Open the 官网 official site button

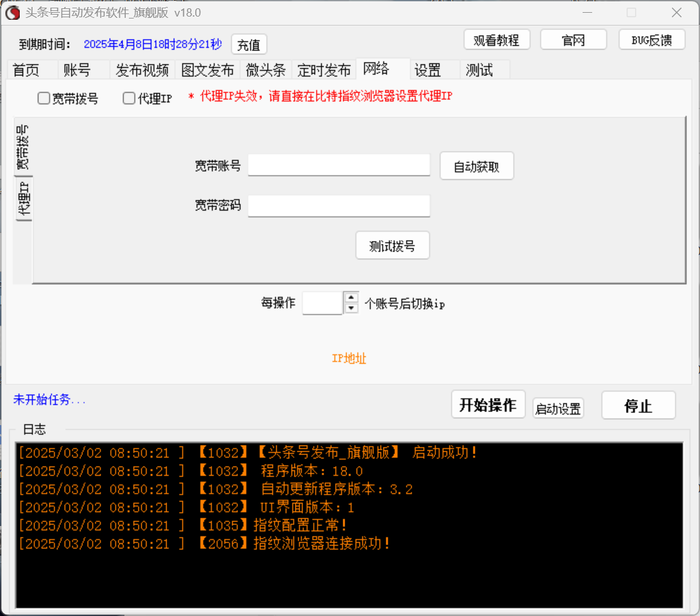(x=573, y=40)
